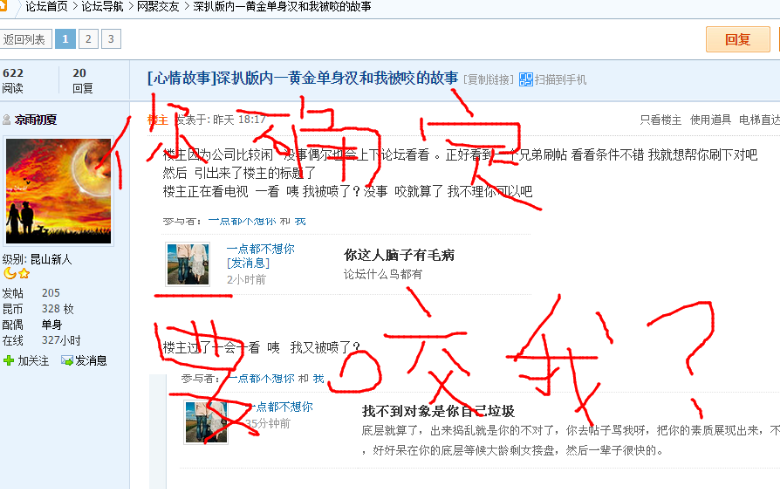The height and width of the screenshot is (489, 780).
Task: Open first commenter's avatar thumbnail
Action: pos(188,264)
